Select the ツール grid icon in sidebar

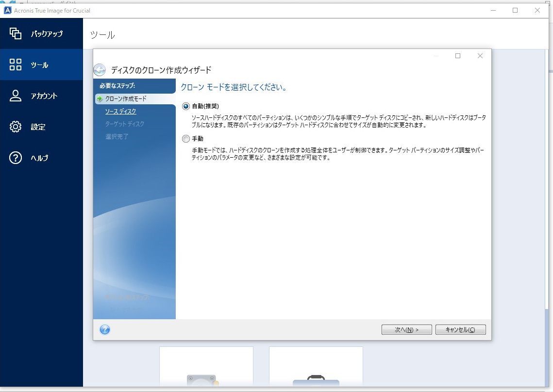pyautogui.click(x=15, y=65)
